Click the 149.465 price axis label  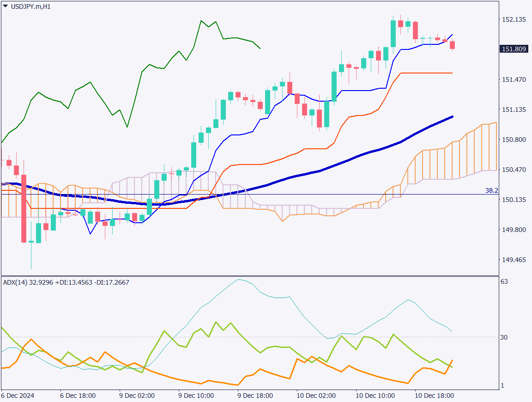[x=514, y=260]
